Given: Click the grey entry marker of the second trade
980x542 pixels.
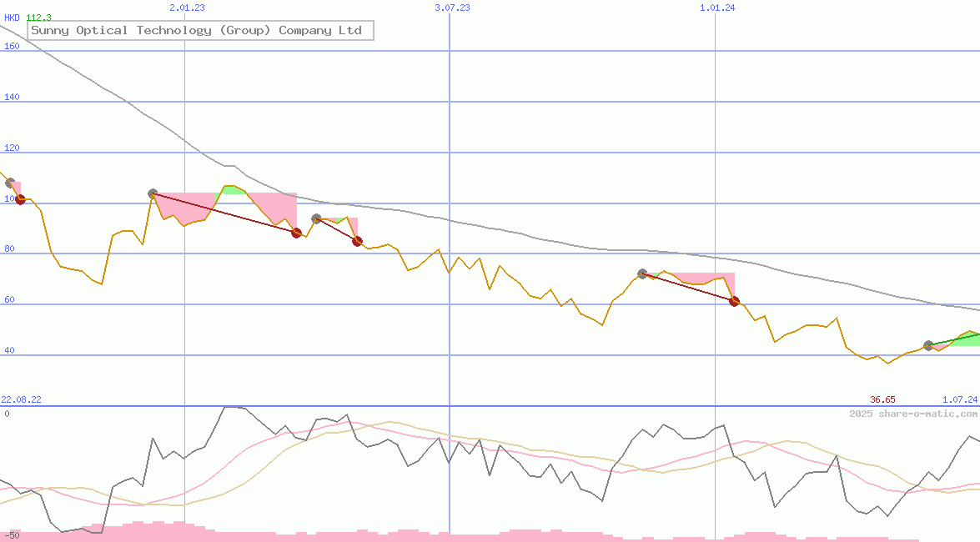Looking at the screenshot, I should [x=316, y=218].
